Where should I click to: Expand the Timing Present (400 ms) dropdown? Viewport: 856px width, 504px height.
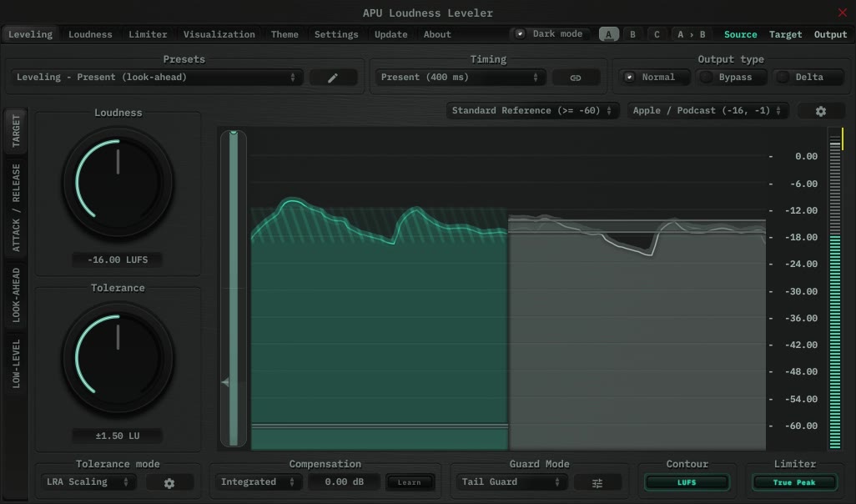pos(459,78)
